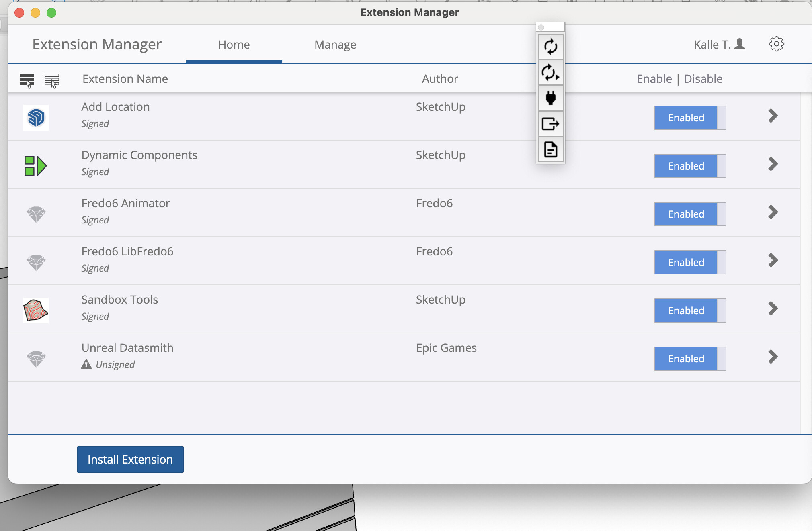
Task: Click the deselect all extensions icon
Action: click(x=52, y=80)
